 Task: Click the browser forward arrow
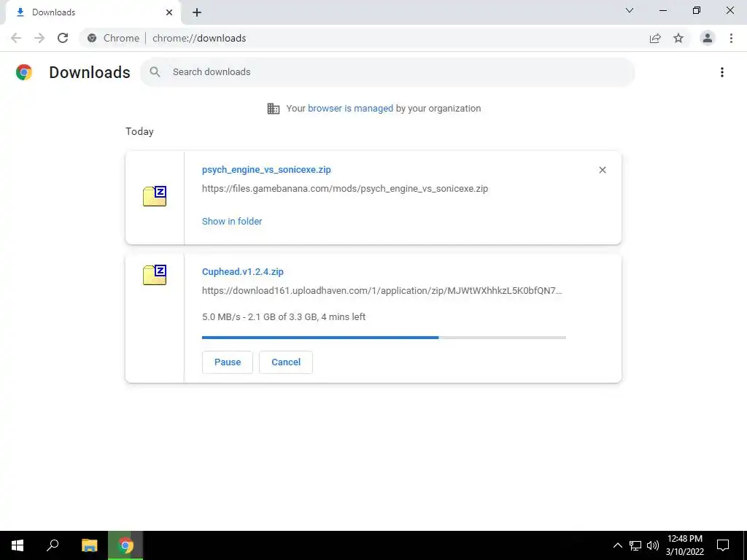tap(39, 38)
